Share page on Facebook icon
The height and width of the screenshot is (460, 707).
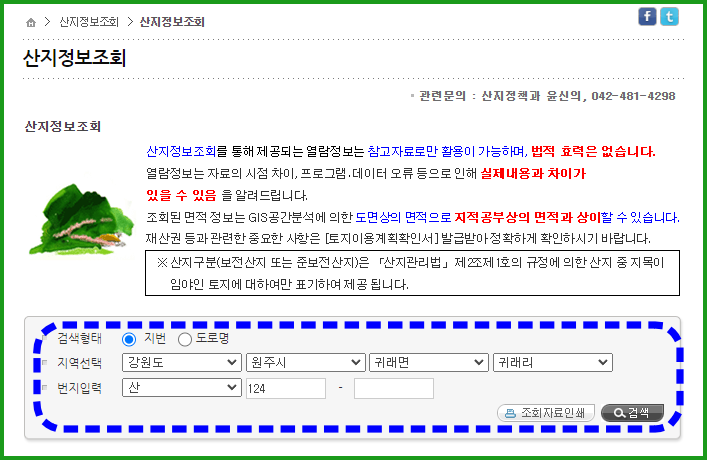point(647,17)
